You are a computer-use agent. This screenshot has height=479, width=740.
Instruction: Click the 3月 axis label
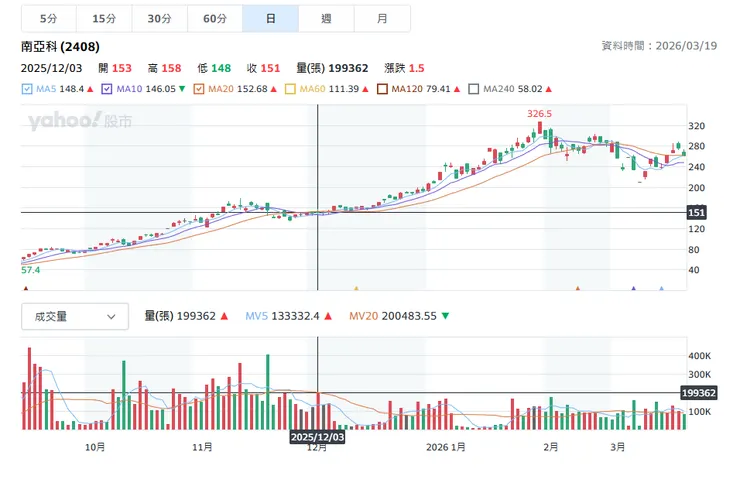point(617,447)
